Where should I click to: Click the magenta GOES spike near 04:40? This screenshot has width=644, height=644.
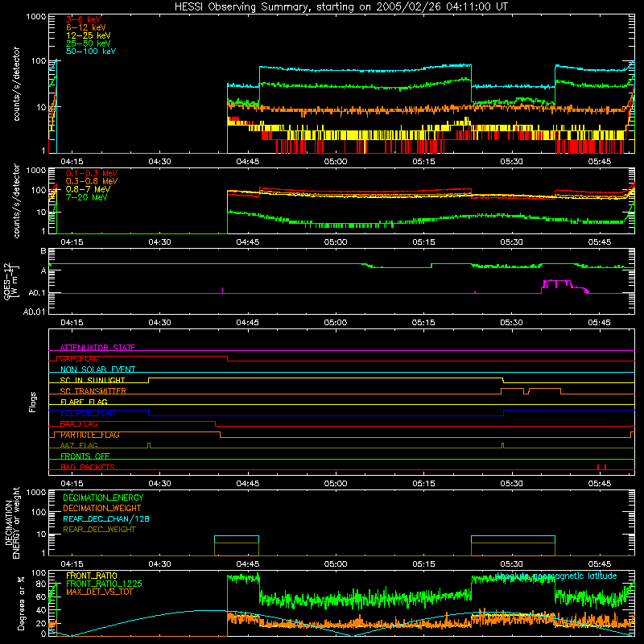click(222, 290)
